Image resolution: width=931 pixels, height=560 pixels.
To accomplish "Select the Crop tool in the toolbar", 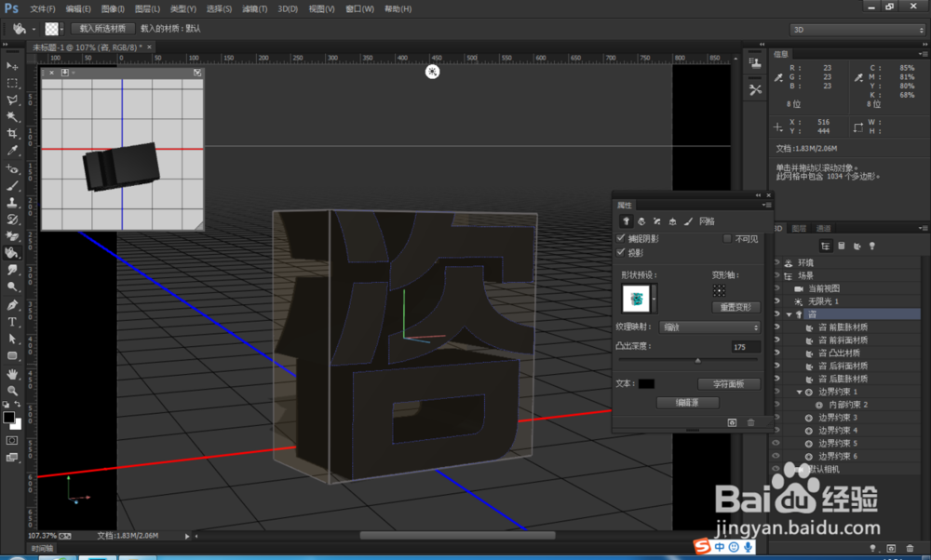I will coord(12,133).
